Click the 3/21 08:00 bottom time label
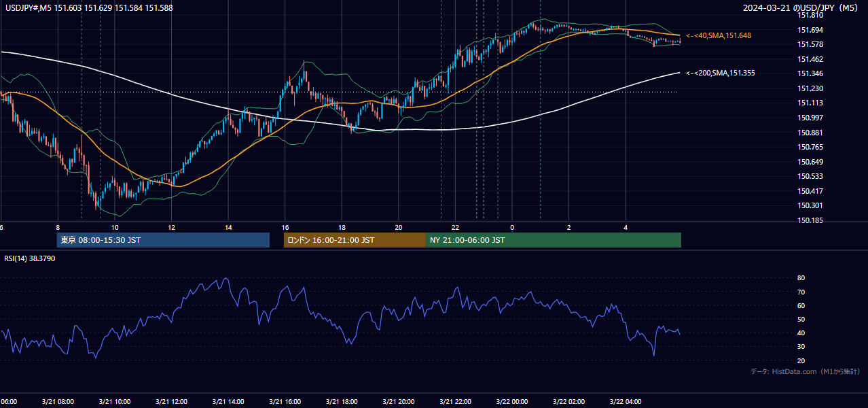 click(x=57, y=402)
